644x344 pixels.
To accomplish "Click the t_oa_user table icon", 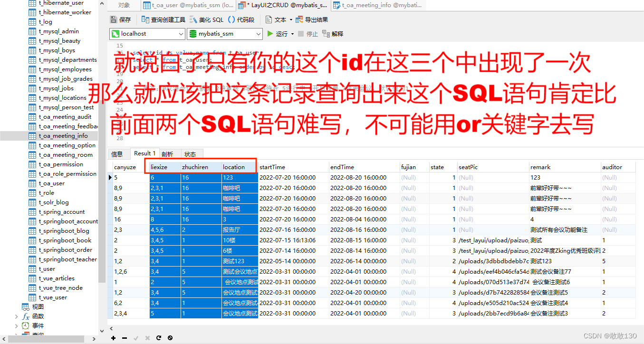I will (x=32, y=183).
